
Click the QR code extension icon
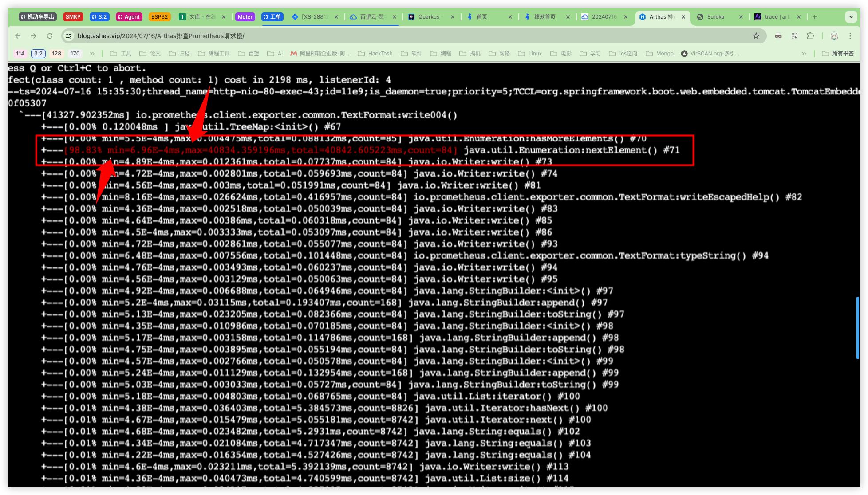(x=794, y=36)
